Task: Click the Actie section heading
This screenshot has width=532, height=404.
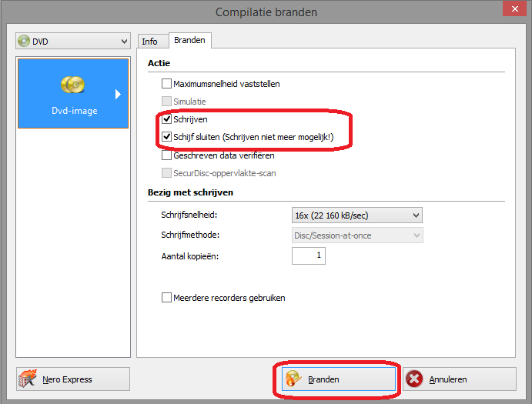Action: point(159,63)
